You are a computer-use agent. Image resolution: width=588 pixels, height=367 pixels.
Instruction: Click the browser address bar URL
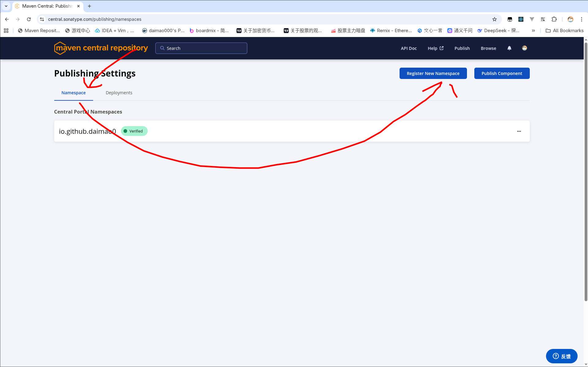(x=95, y=19)
